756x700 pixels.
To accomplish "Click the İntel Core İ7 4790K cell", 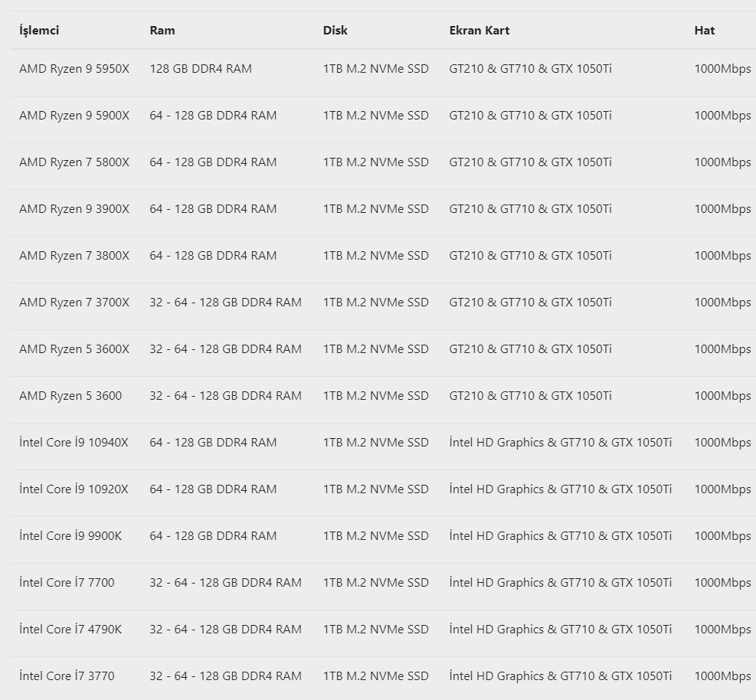I will point(70,629).
